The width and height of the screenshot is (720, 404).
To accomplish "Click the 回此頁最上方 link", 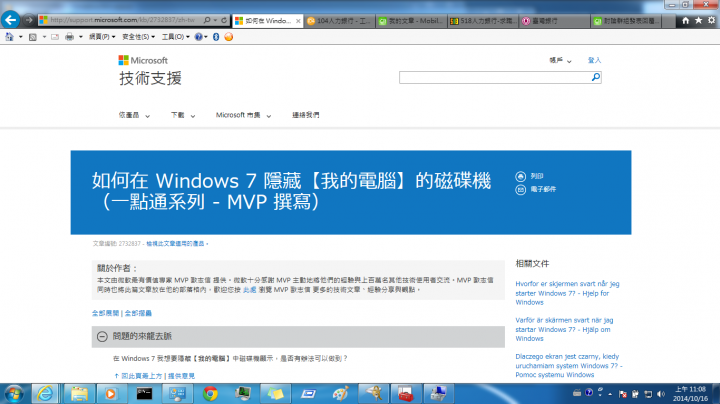I will click(x=141, y=376).
